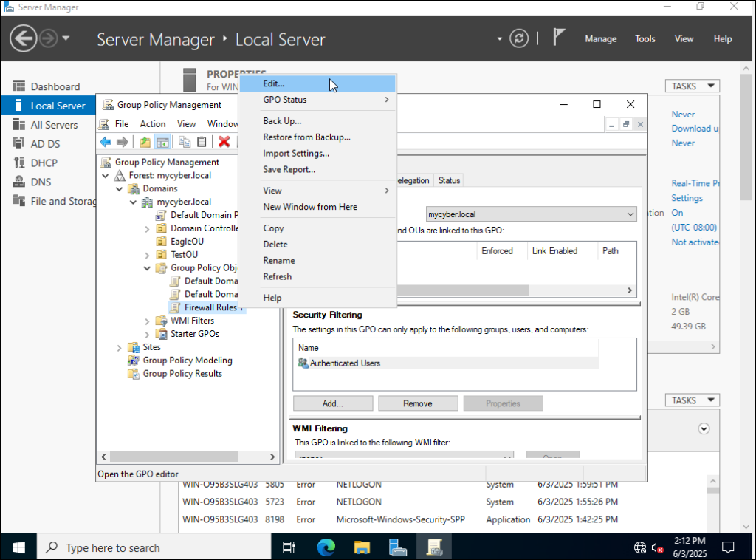Open the TASKS dropdown above the events list
The image size is (756, 560).
pyautogui.click(x=693, y=400)
